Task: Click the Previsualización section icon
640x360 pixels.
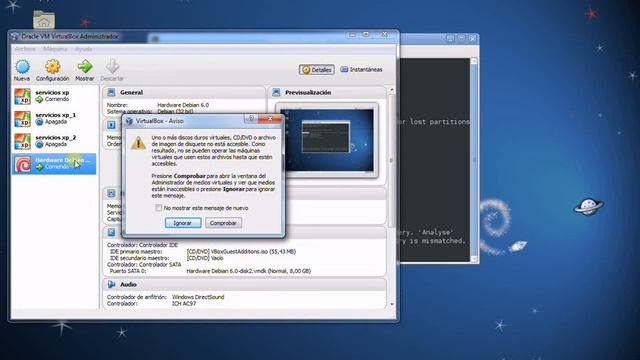Action: coord(276,92)
